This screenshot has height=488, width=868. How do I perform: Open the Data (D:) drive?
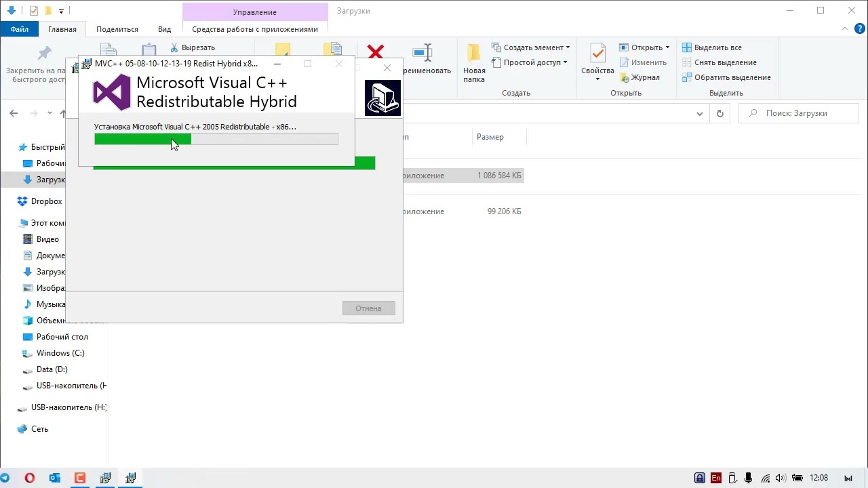(52, 369)
